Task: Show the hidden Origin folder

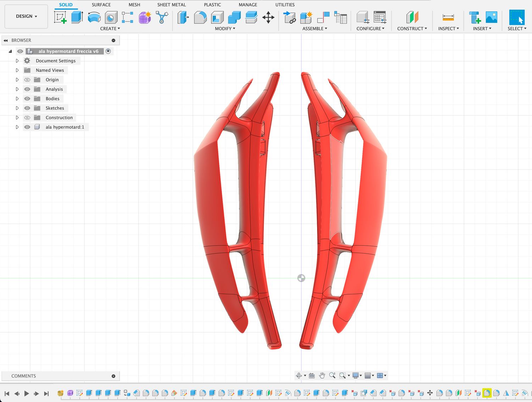Action: pyautogui.click(x=27, y=80)
